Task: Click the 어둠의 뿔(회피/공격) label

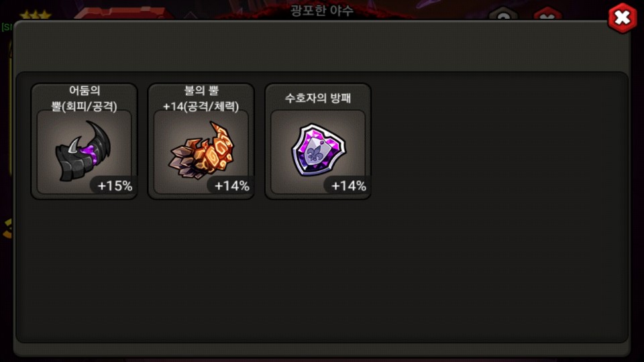Action: click(x=85, y=99)
